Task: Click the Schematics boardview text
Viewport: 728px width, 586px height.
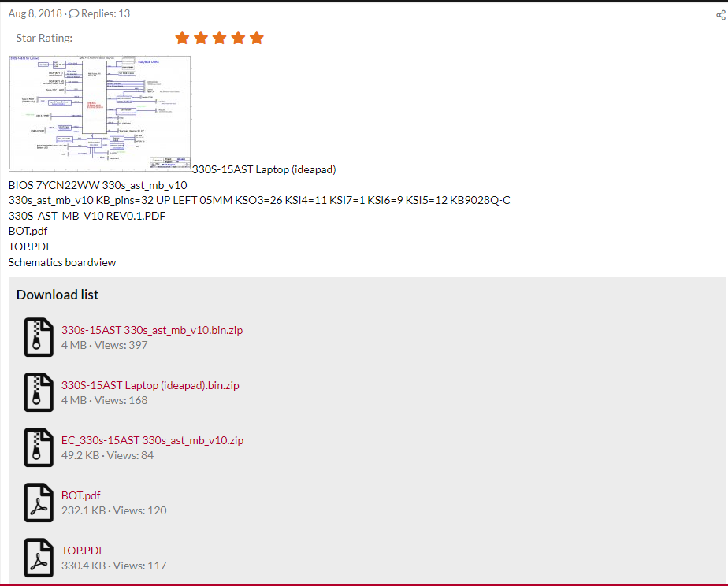Action: [62, 262]
